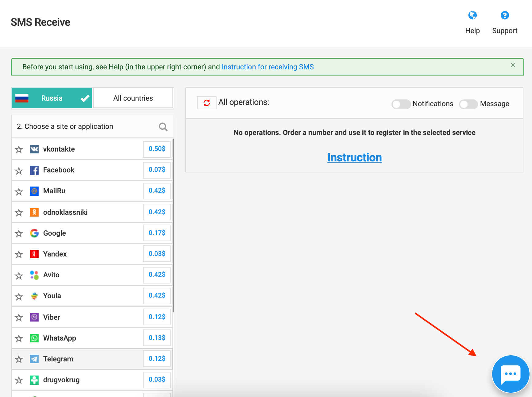Select the Russia country tab
This screenshot has height=397, width=532.
point(52,98)
